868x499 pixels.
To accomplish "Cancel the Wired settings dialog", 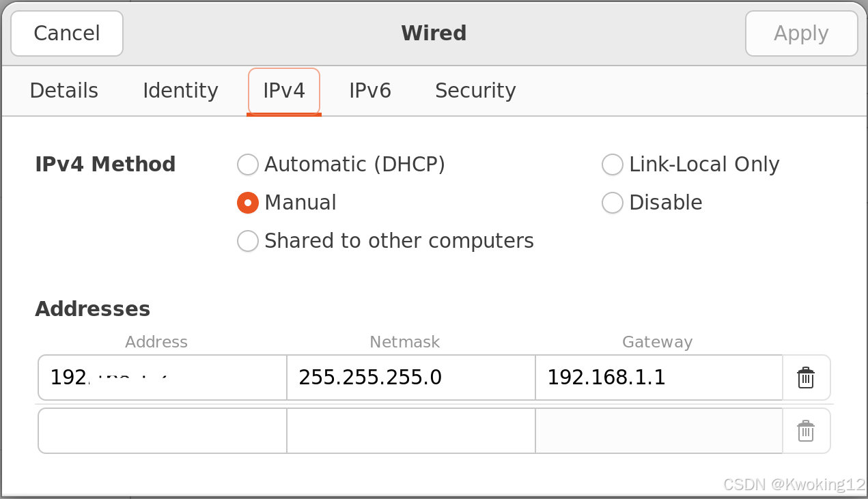I will tap(67, 33).
